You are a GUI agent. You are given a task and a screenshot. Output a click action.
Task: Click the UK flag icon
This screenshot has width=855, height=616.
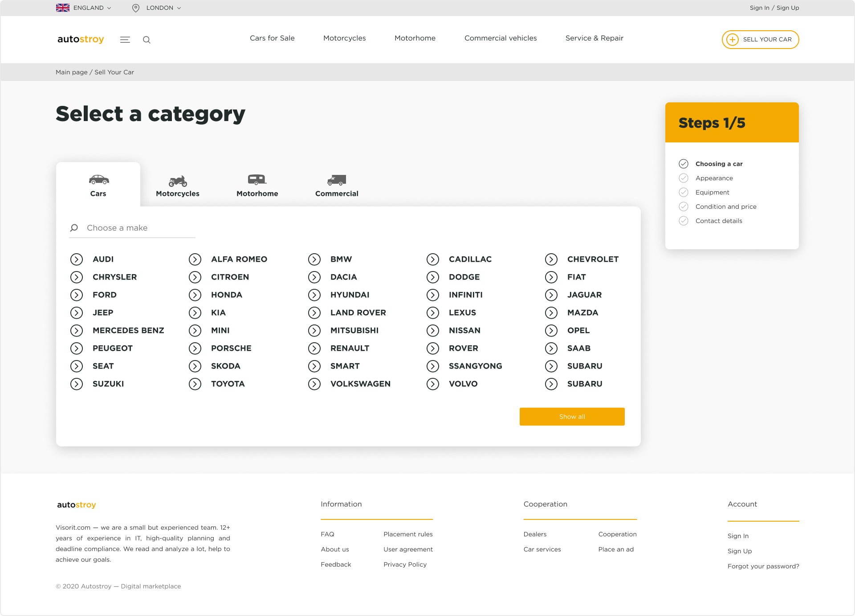[x=62, y=8]
